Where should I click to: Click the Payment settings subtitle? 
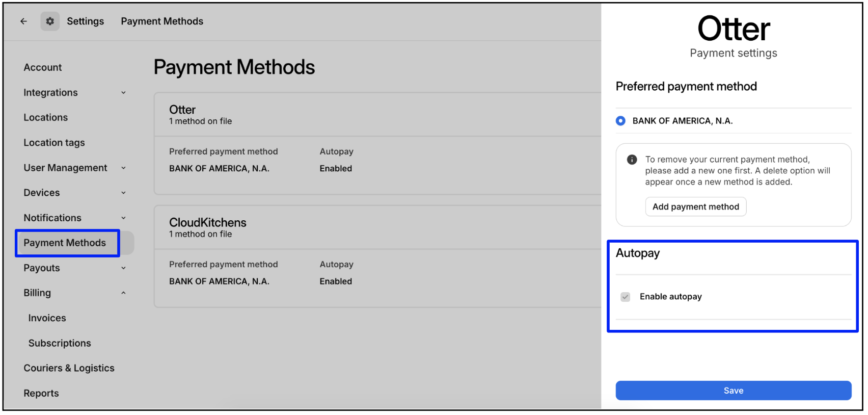(734, 53)
